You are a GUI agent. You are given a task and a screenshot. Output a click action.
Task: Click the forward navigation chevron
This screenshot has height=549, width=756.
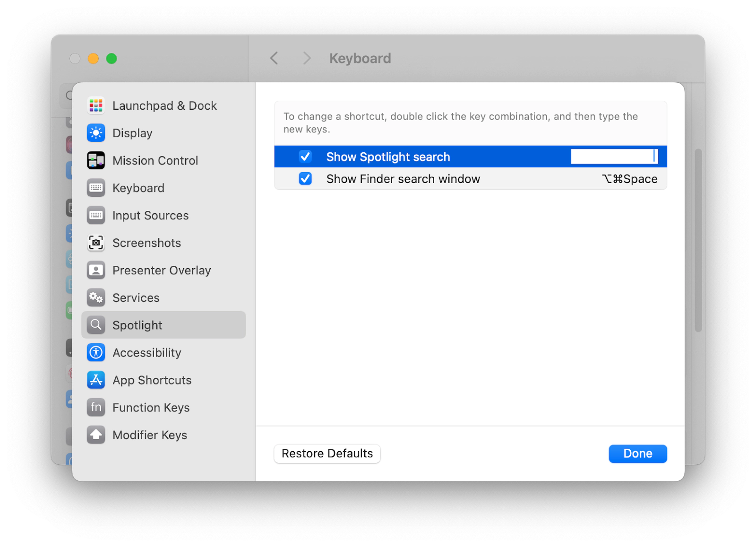[x=307, y=58]
